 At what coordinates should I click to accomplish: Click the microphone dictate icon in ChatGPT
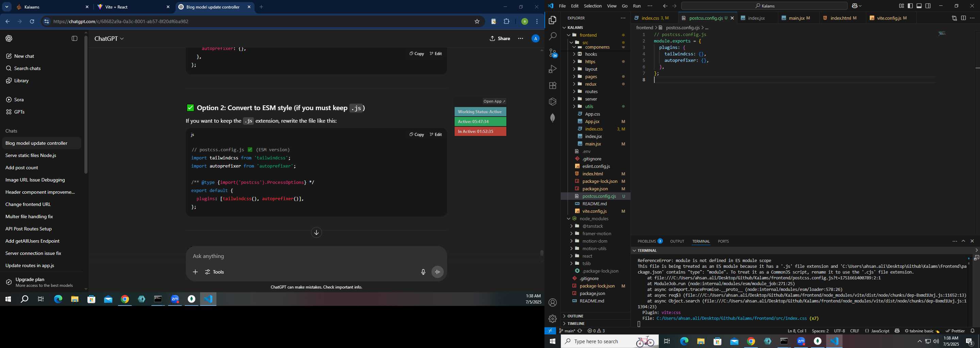click(x=423, y=272)
